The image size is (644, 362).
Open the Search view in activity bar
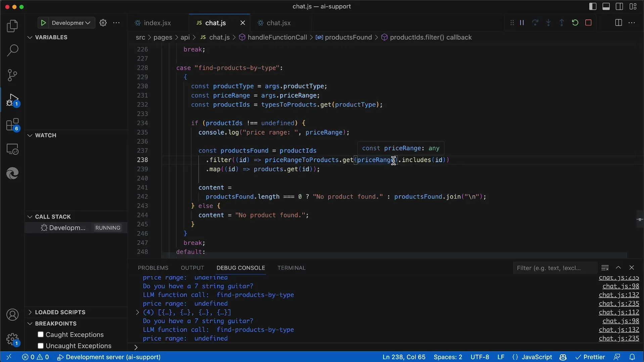click(12, 50)
